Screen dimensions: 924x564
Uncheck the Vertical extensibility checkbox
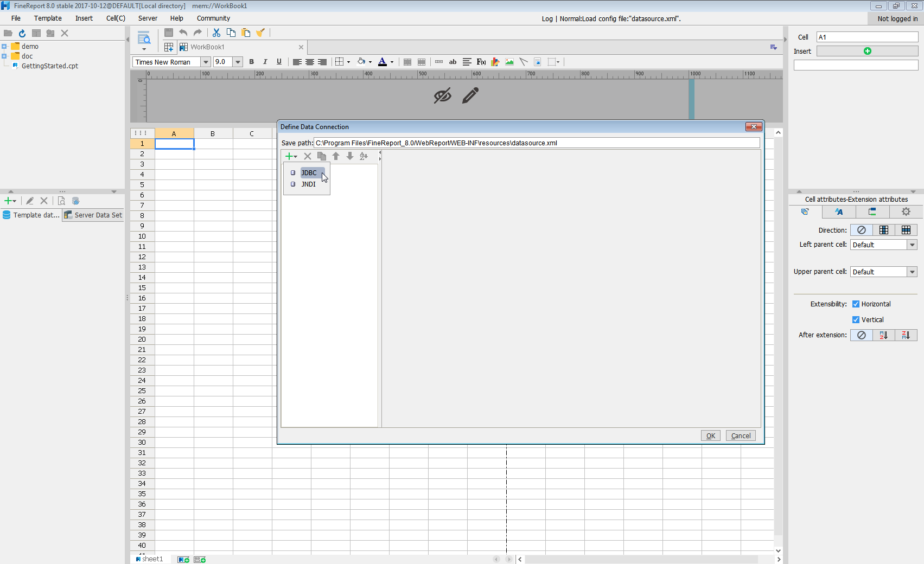pos(856,320)
